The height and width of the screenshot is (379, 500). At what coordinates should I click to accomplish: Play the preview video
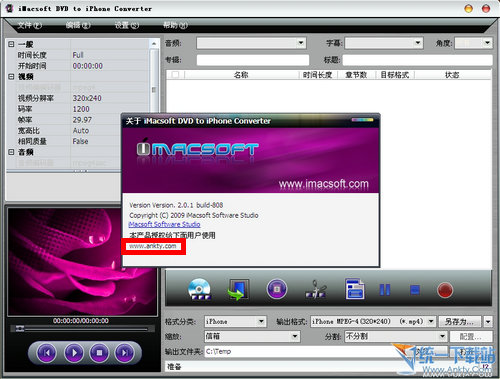74,352
